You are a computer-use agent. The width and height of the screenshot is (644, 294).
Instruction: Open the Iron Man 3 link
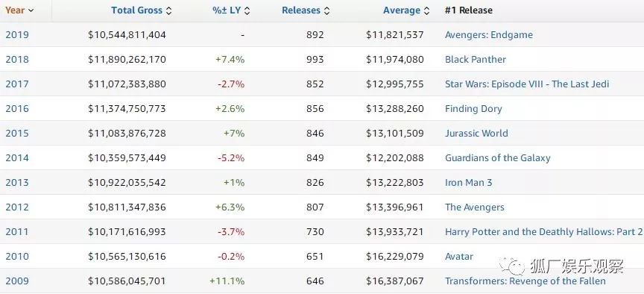[x=468, y=183]
